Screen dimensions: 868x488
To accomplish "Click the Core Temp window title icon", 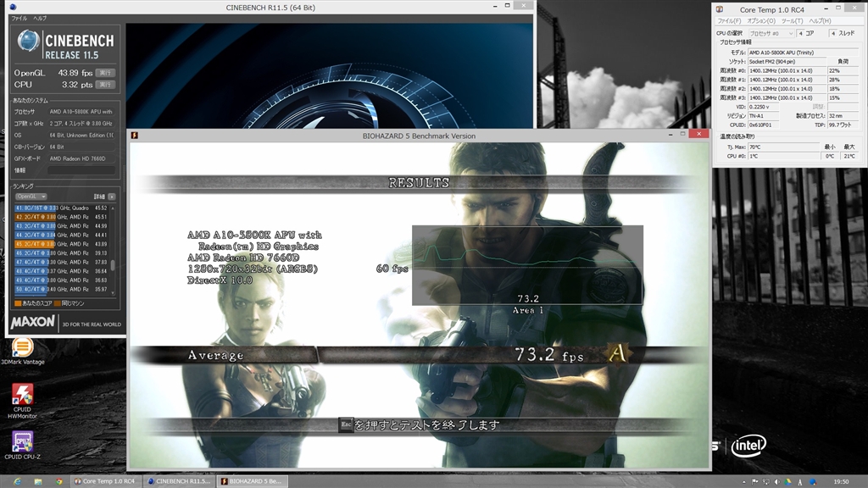I will (720, 9).
